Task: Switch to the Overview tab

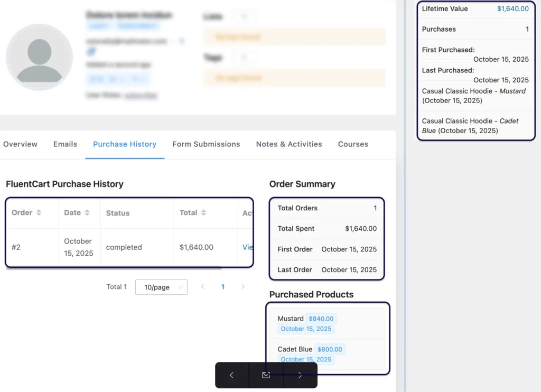Action: click(20, 144)
